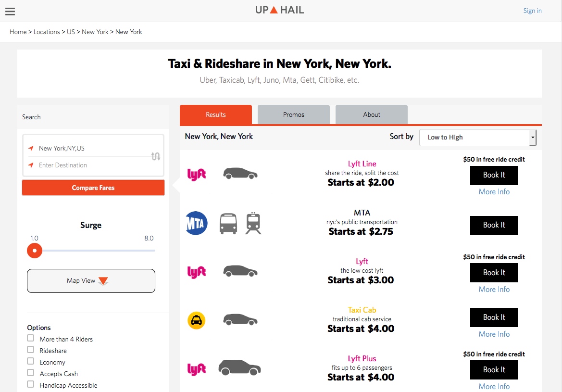Click More Info under Lyft Line
Image resolution: width=562 pixels, height=392 pixels.
494,191
